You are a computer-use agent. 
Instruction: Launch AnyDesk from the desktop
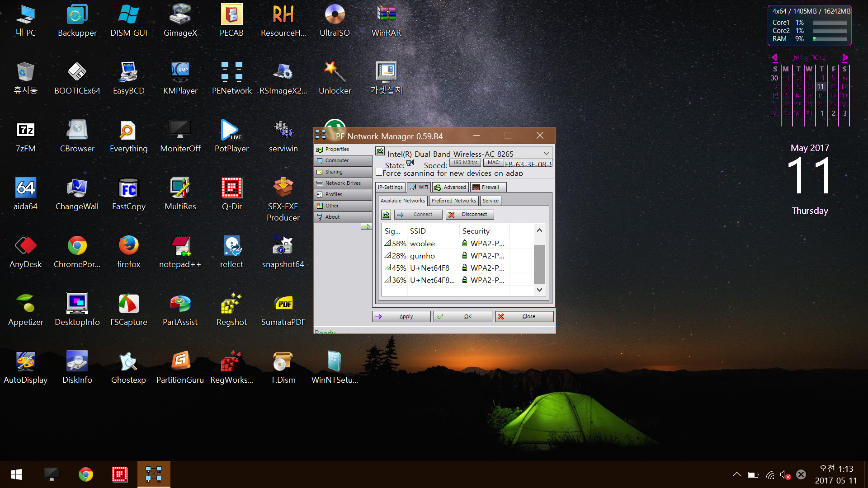click(25, 252)
